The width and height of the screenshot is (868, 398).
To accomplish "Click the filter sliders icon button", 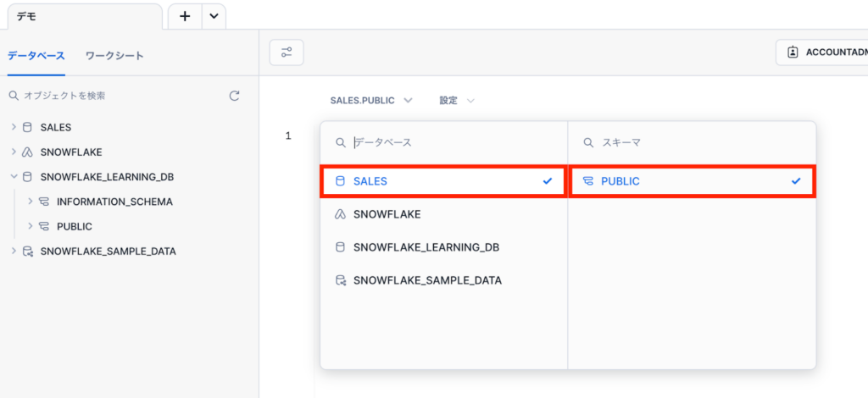I will 287,53.
